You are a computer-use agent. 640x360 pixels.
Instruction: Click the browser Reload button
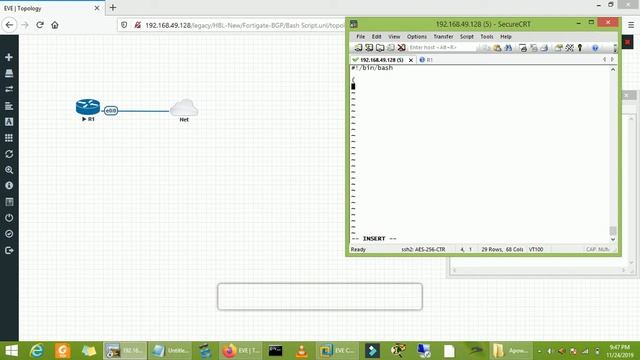pos(40,25)
